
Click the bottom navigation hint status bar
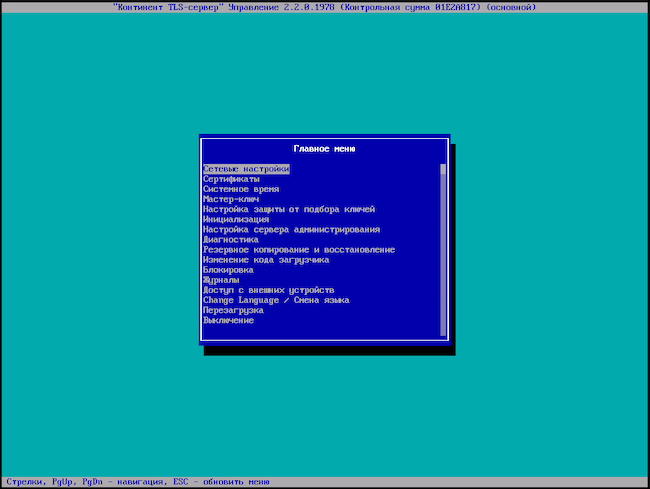pyautogui.click(x=325, y=482)
